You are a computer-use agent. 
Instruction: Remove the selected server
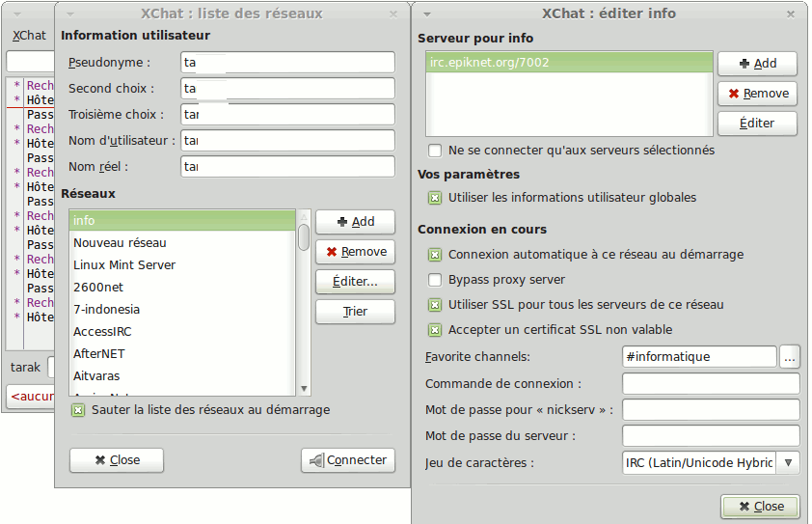[x=757, y=94]
